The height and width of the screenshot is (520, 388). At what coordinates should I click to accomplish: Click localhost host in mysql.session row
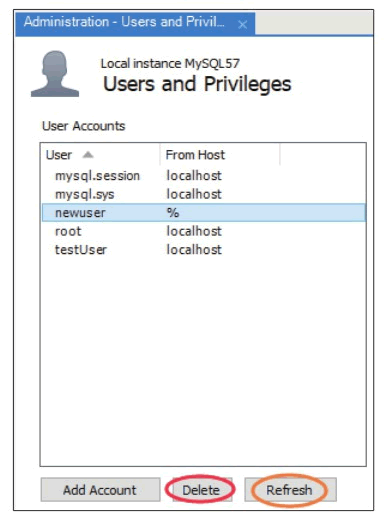pyautogui.click(x=194, y=176)
